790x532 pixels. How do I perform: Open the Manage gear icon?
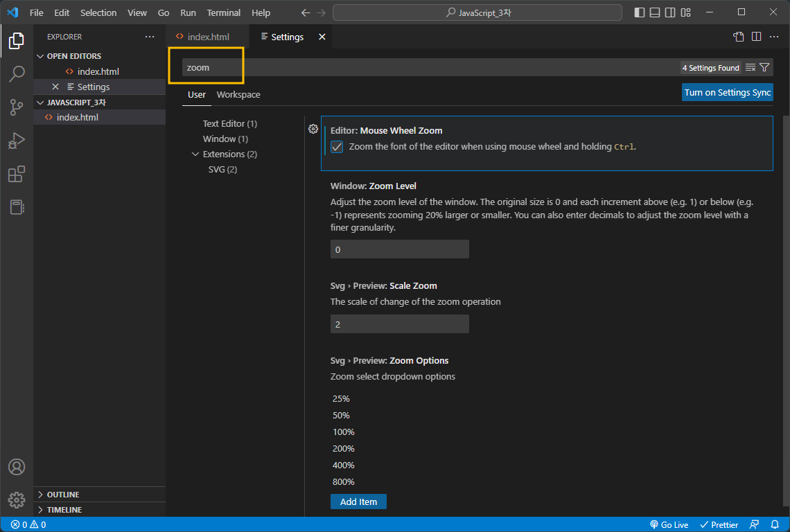(17, 499)
